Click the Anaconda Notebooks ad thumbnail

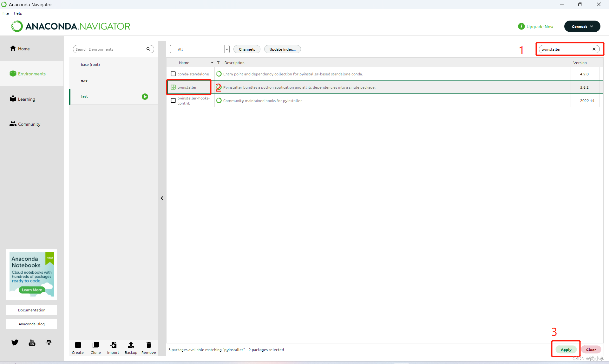point(32,274)
